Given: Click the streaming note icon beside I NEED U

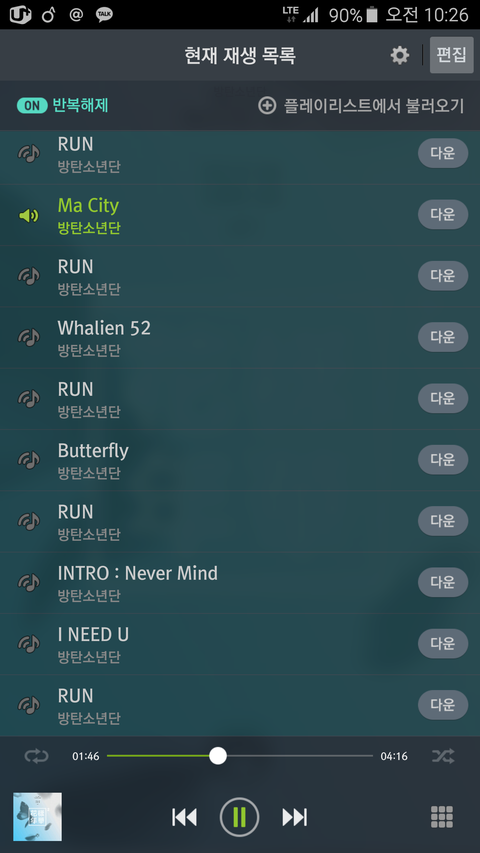Looking at the screenshot, I should point(29,644).
